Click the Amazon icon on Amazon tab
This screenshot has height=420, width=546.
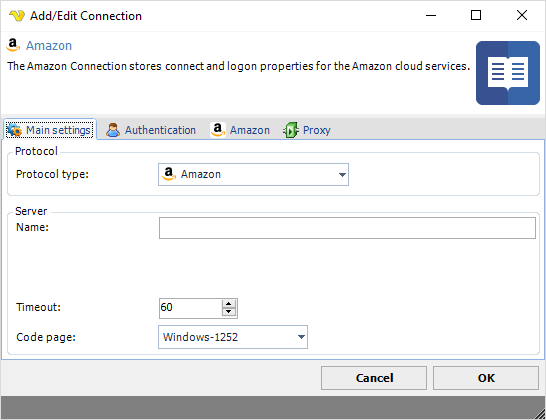pos(218,130)
